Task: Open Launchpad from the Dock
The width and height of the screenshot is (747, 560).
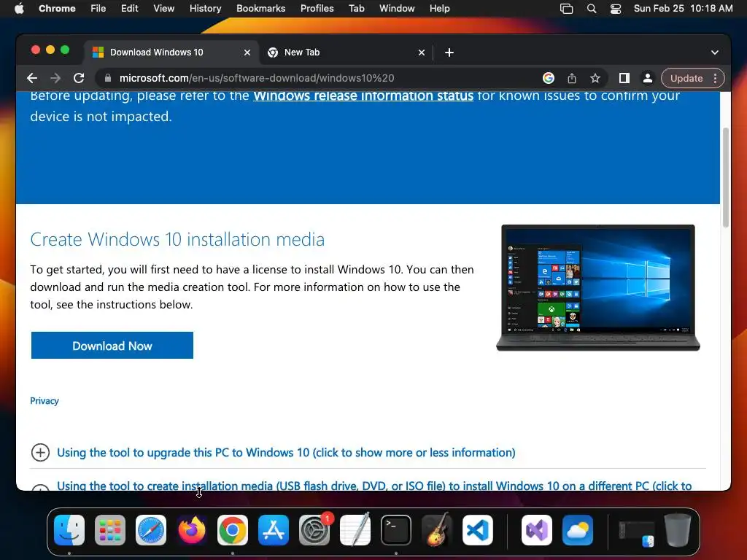Action: point(110,530)
